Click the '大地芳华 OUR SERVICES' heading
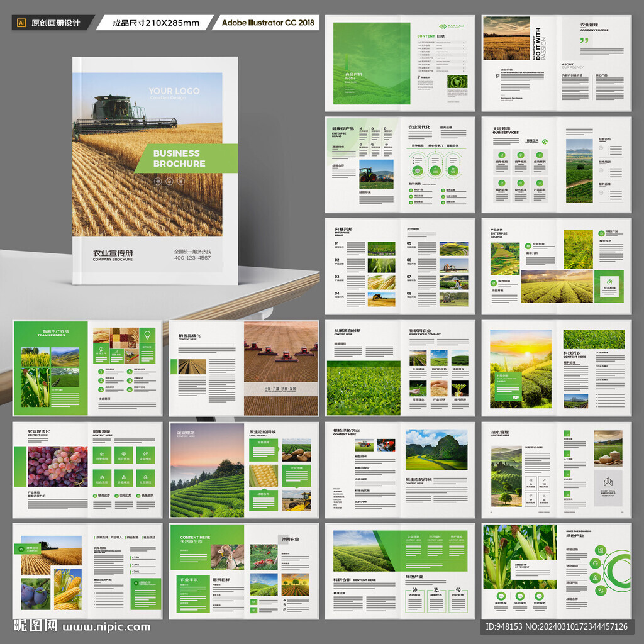 pyautogui.click(x=506, y=131)
